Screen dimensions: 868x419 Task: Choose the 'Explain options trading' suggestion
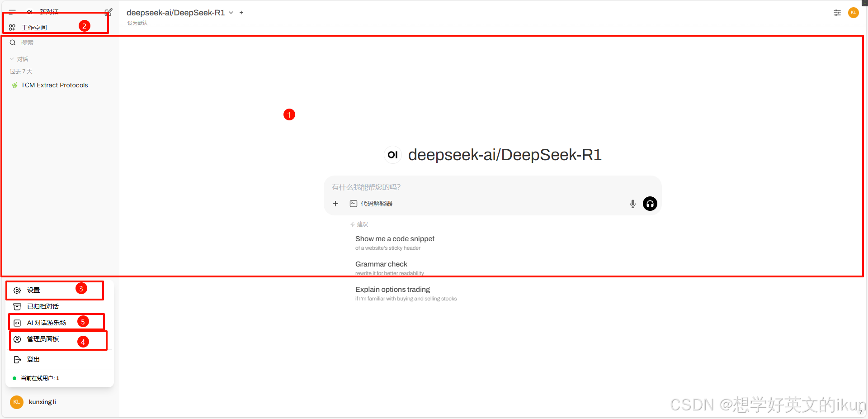point(406,293)
